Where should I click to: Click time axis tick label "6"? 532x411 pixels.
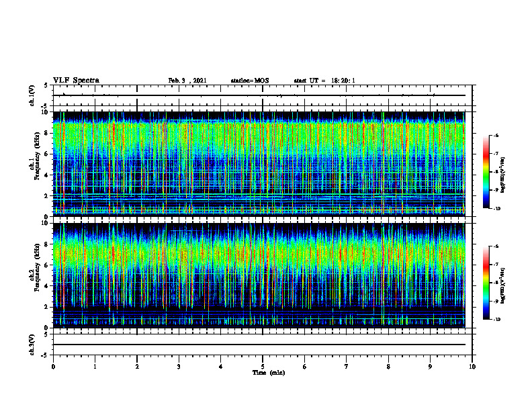click(305, 367)
